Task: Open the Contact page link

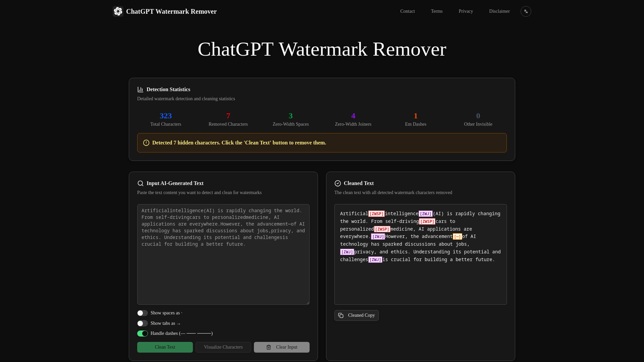Action: [408, 11]
